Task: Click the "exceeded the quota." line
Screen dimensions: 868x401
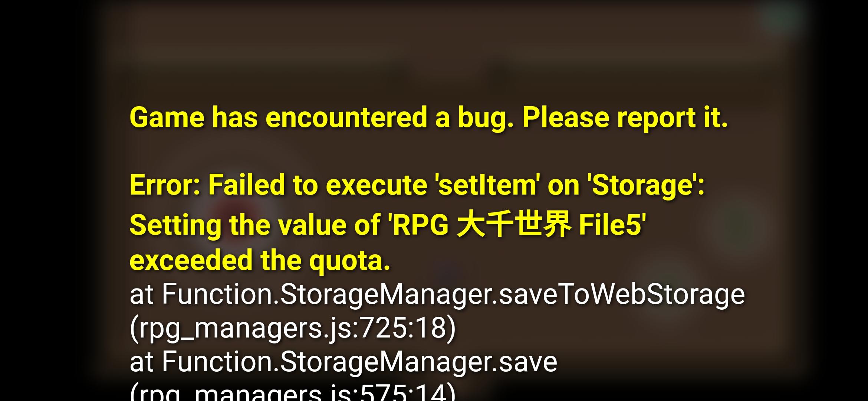Action: (260, 260)
